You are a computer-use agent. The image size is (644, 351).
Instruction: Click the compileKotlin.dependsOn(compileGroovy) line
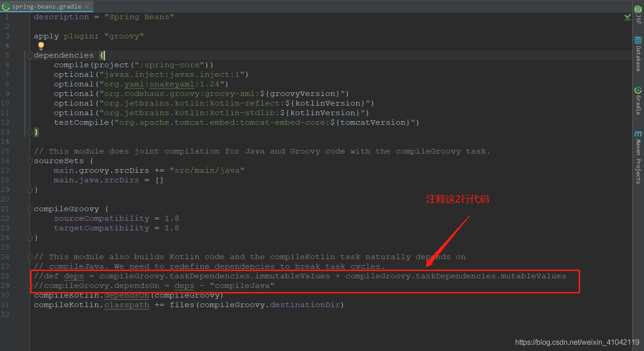point(128,295)
